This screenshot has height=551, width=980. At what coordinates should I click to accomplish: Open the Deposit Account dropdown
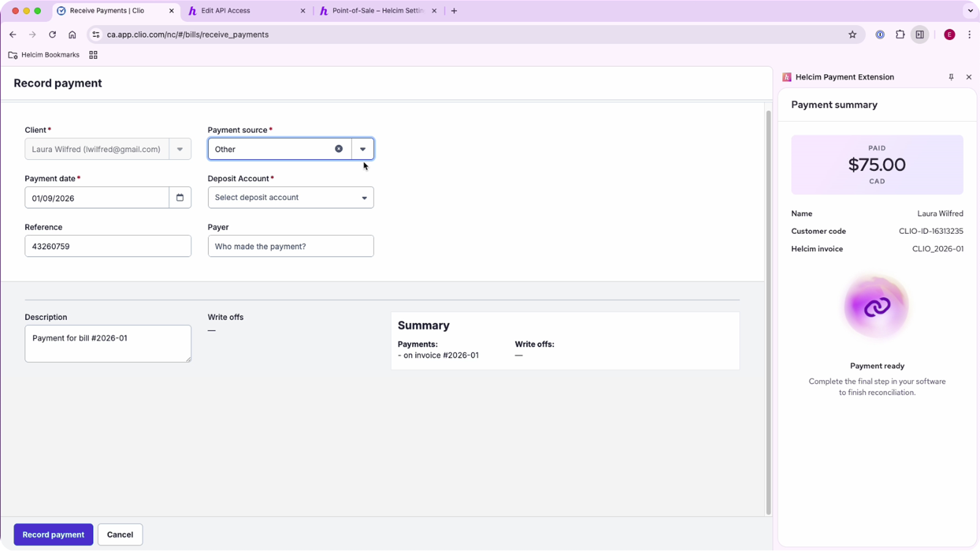tap(291, 198)
